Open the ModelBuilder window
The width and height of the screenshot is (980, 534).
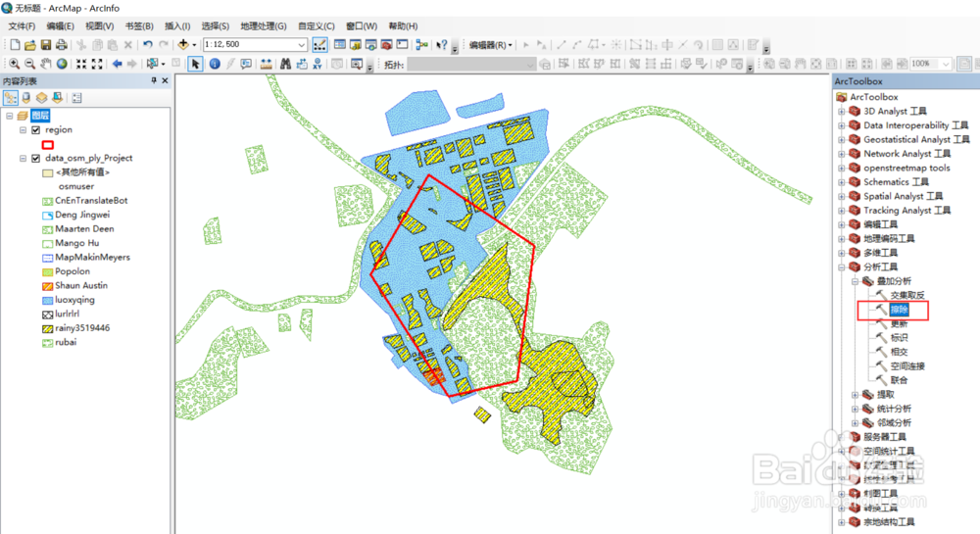(421, 44)
